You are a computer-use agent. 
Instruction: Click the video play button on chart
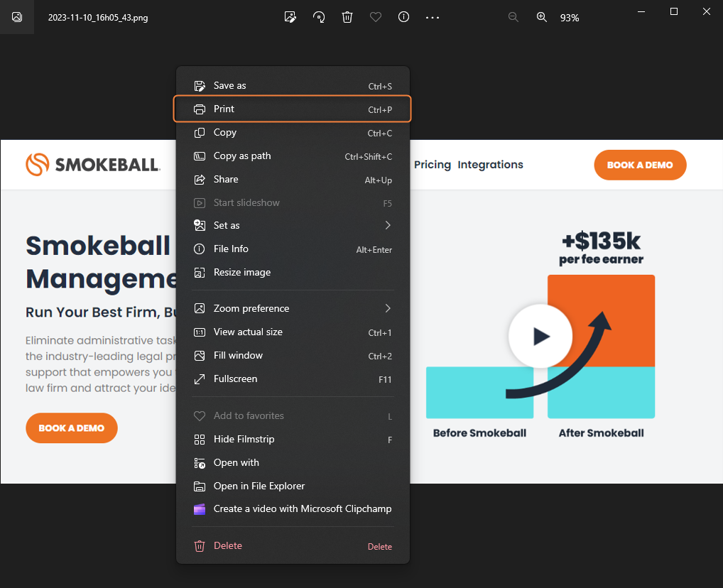coord(540,336)
